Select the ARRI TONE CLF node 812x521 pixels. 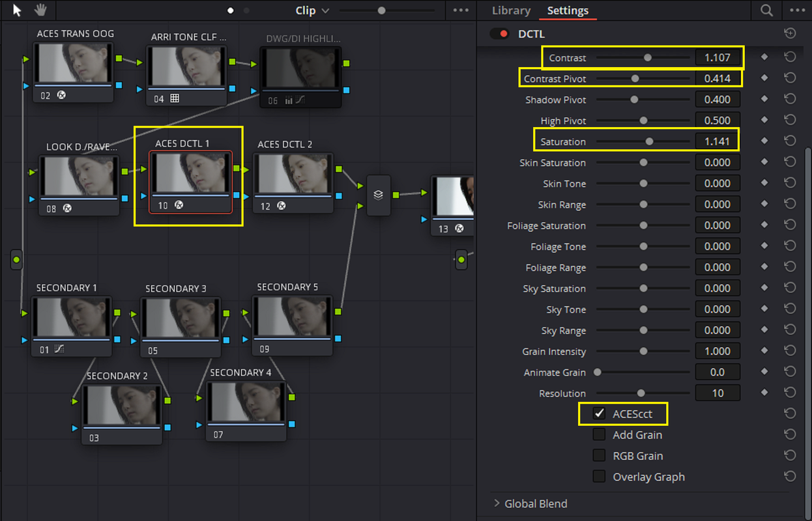pos(187,75)
